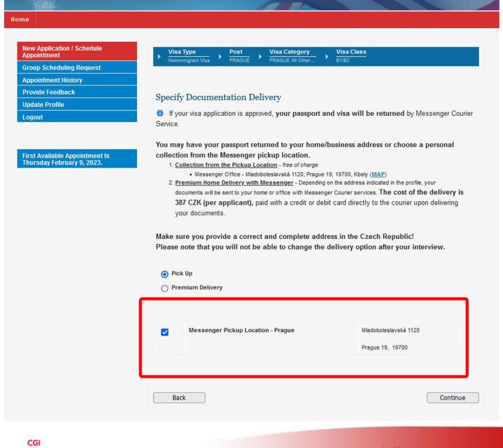Click the CGI logo in footer
The image size is (503, 448).
[x=34, y=443]
